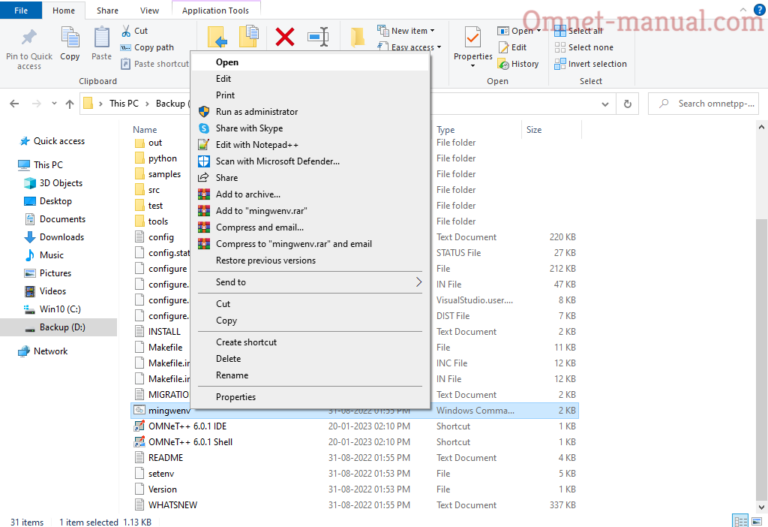Open the address bar history dropdown
768x527 pixels.
(605, 104)
